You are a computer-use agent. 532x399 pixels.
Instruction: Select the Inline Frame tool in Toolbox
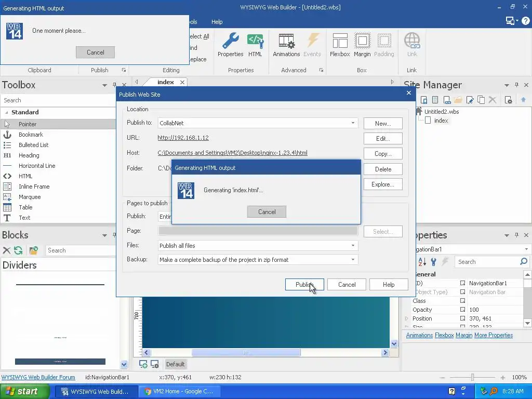click(x=58, y=187)
